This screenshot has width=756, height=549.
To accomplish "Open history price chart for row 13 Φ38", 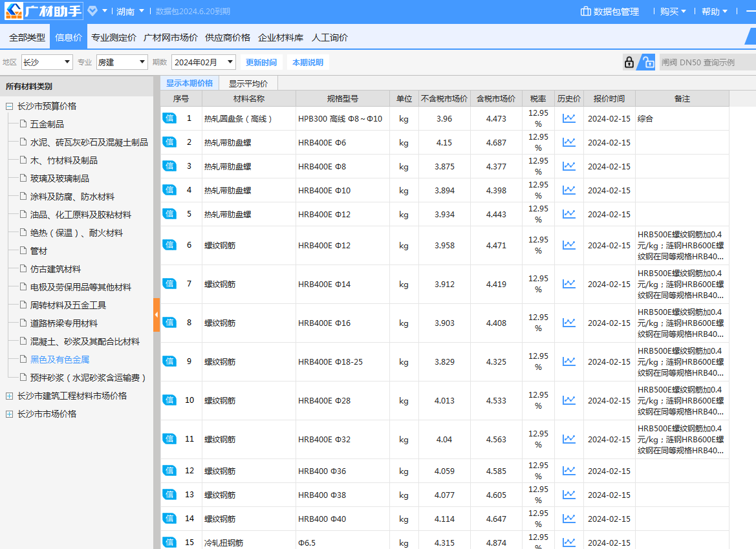I will [569, 495].
